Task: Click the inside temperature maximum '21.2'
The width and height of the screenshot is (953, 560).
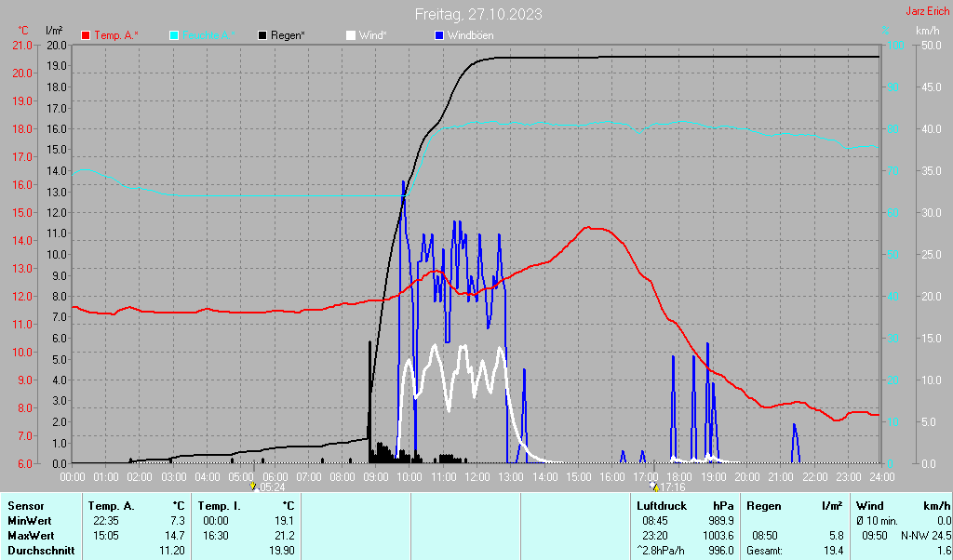Action: (285, 537)
